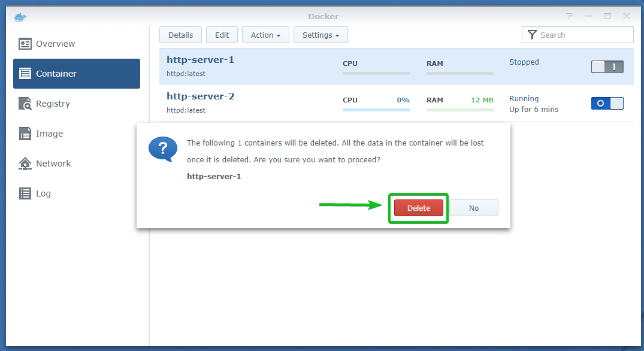Click the Docker window title text
This screenshot has width=644, height=351.
click(323, 16)
